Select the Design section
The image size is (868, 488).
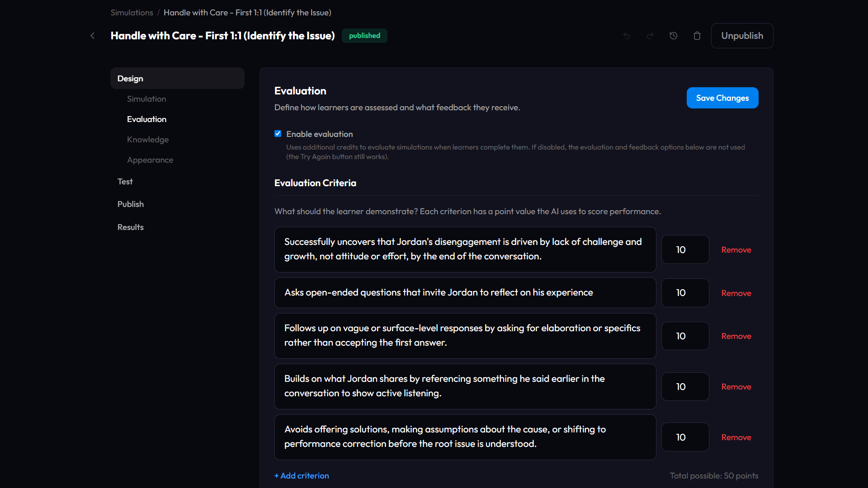pyautogui.click(x=177, y=78)
